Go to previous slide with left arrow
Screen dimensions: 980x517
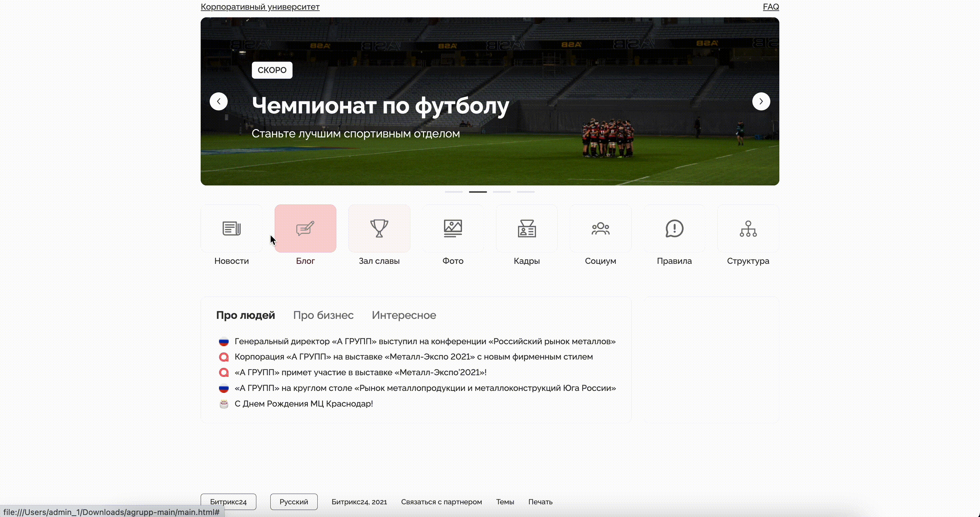[219, 101]
